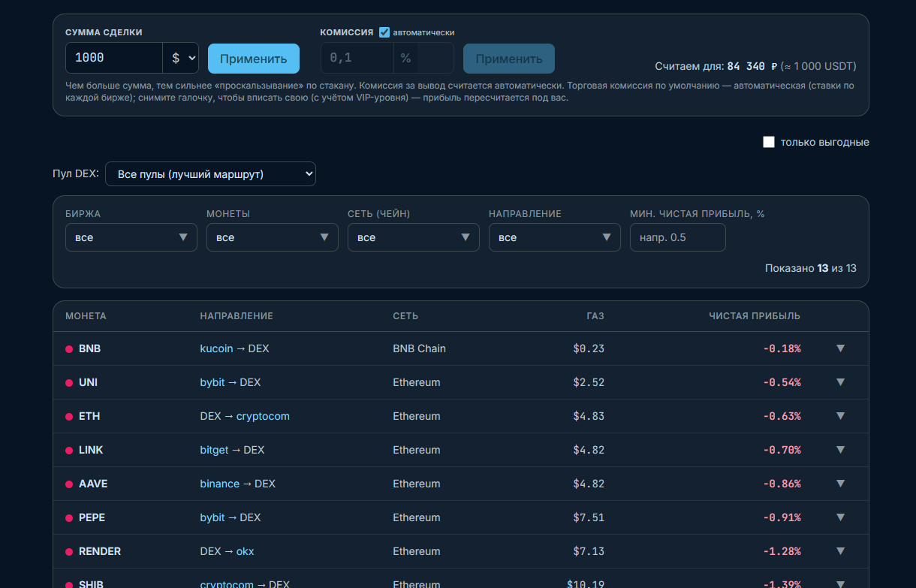Sort by the Газ column header
916x588 pixels.
pos(595,316)
